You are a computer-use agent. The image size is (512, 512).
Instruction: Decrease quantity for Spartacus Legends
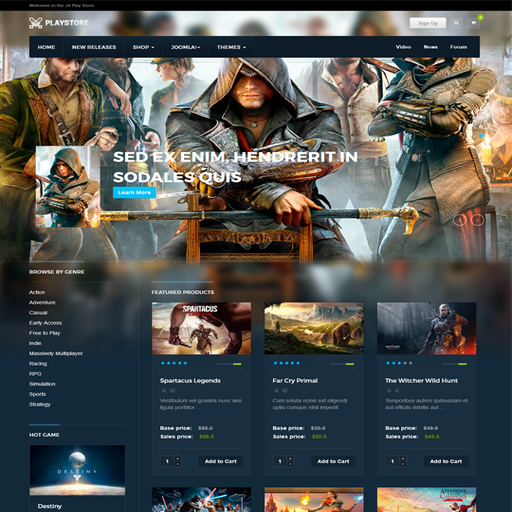pyautogui.click(x=178, y=464)
